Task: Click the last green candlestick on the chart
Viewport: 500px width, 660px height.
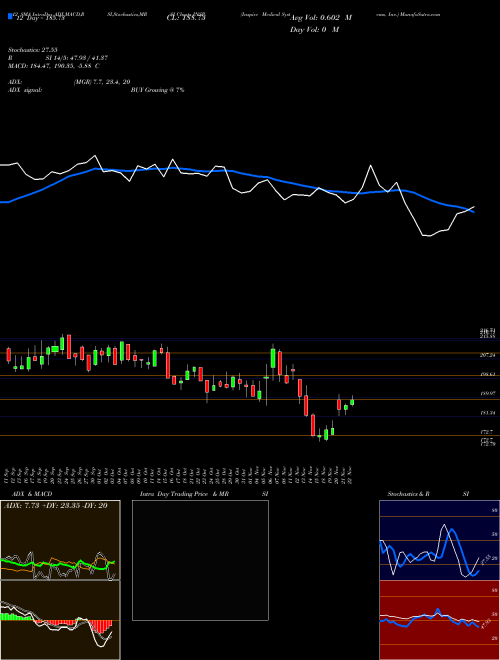Action: 352,402
